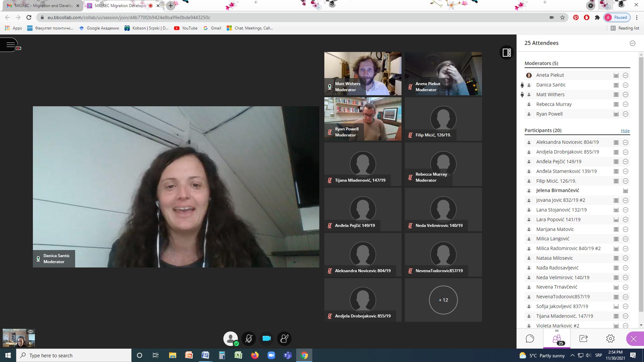
Task: Open the Collaborate session menu
Action: tap(10, 45)
